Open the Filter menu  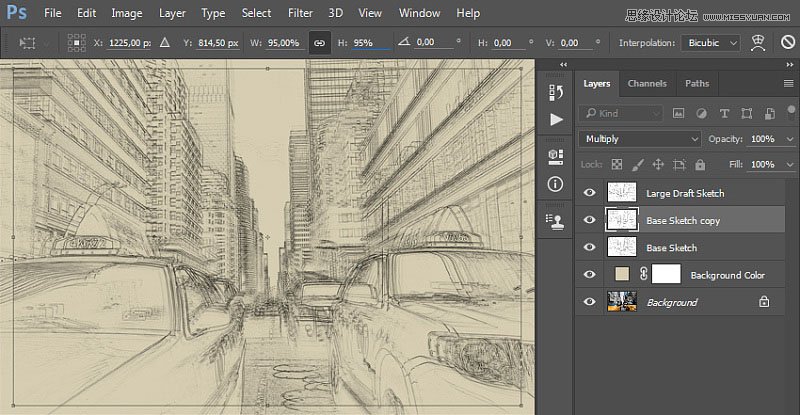[x=300, y=13]
